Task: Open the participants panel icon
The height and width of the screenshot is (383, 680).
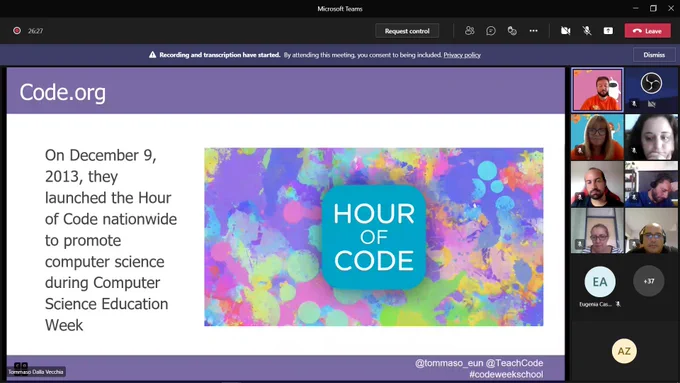Action: pos(469,31)
